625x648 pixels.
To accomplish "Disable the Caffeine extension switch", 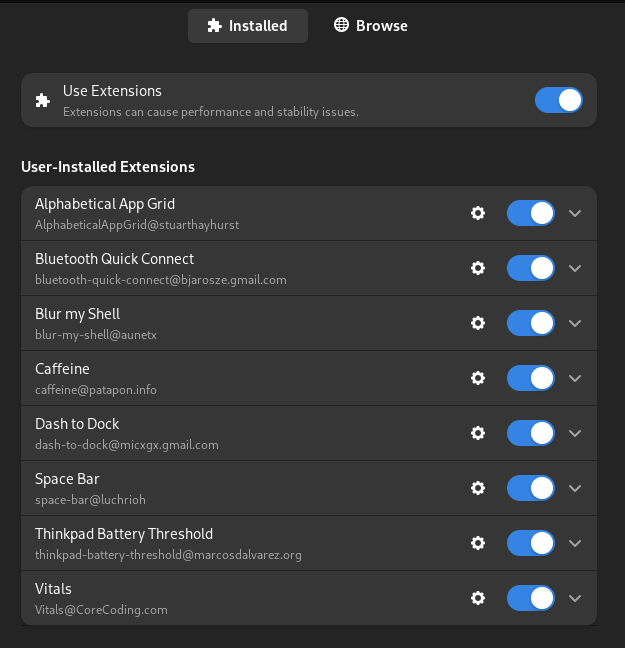I will (531, 378).
